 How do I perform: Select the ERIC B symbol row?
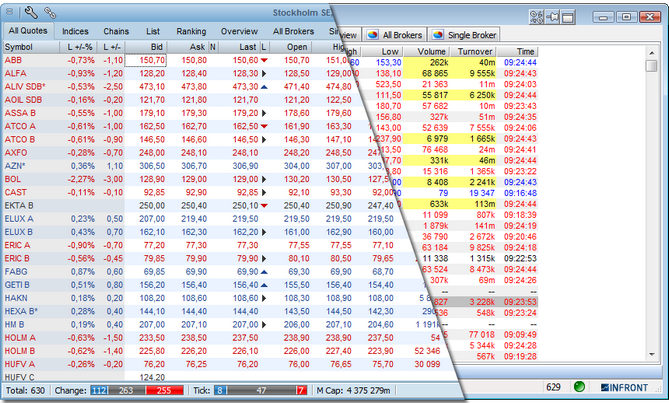click(17, 258)
